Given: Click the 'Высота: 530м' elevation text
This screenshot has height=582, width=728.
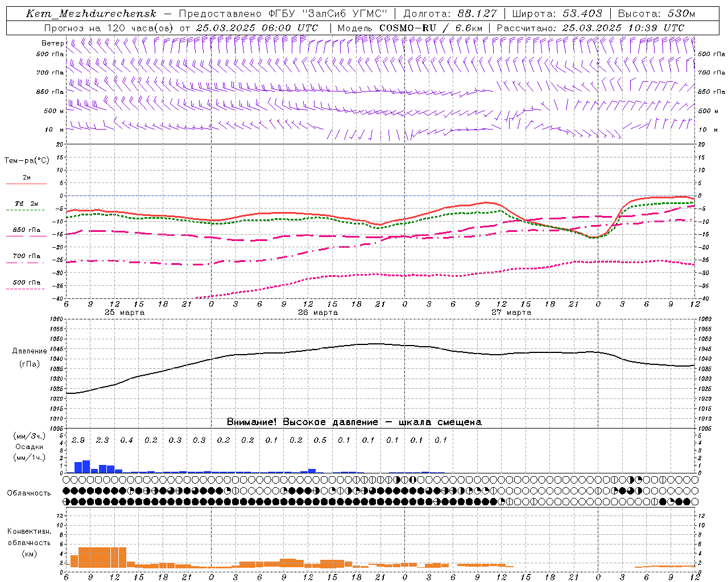Looking at the screenshot, I should (656, 14).
